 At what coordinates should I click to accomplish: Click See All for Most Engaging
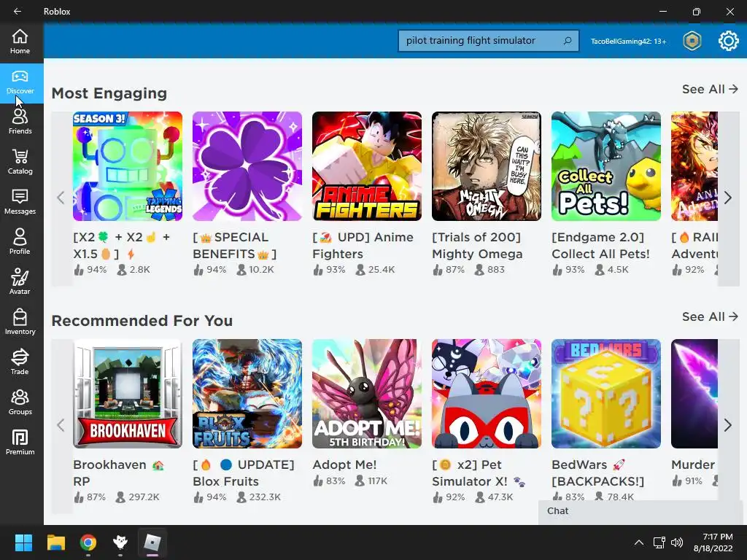tap(709, 89)
